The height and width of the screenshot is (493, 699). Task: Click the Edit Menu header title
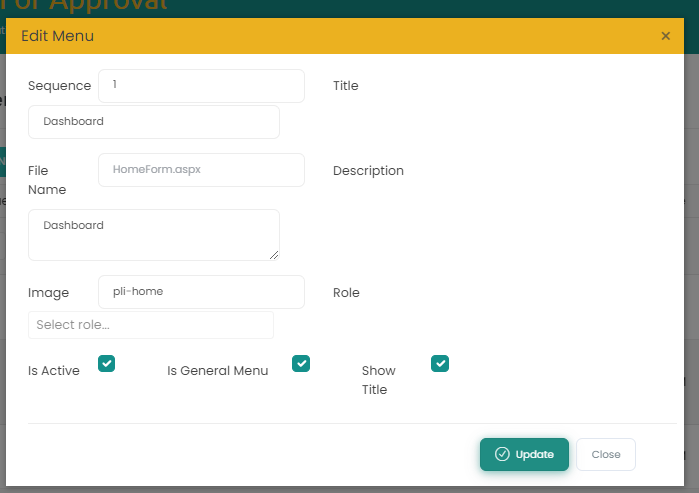pos(58,36)
